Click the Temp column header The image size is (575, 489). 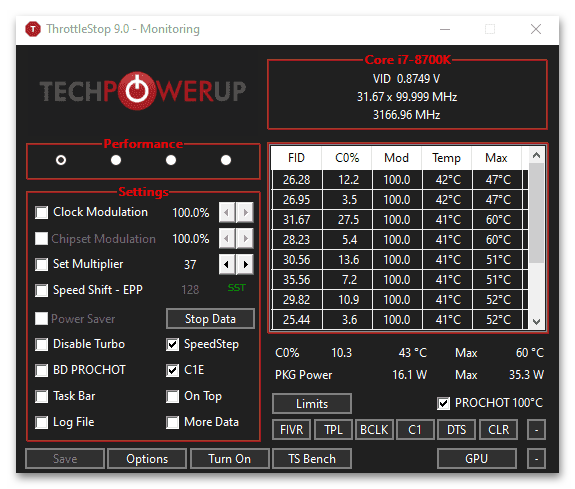pyautogui.click(x=446, y=158)
